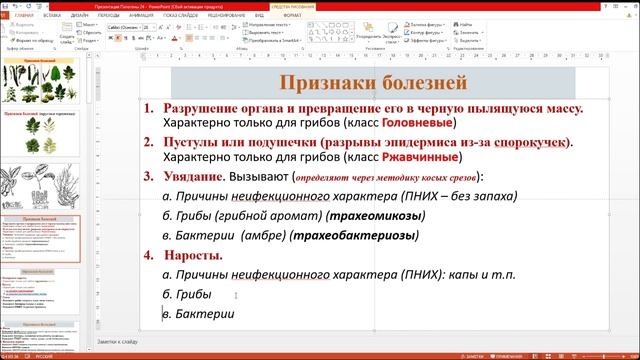Start slide show from status bar icon

tap(574, 356)
